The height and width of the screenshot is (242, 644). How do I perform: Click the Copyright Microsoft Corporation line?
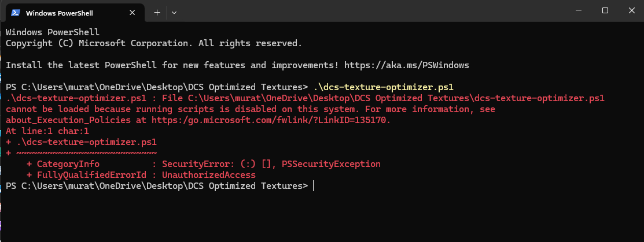(154, 43)
